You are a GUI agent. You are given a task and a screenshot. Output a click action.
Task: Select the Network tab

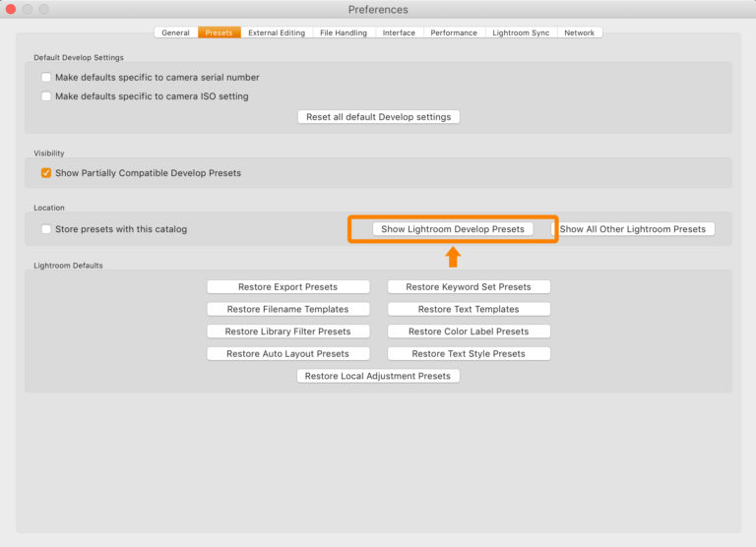click(580, 32)
